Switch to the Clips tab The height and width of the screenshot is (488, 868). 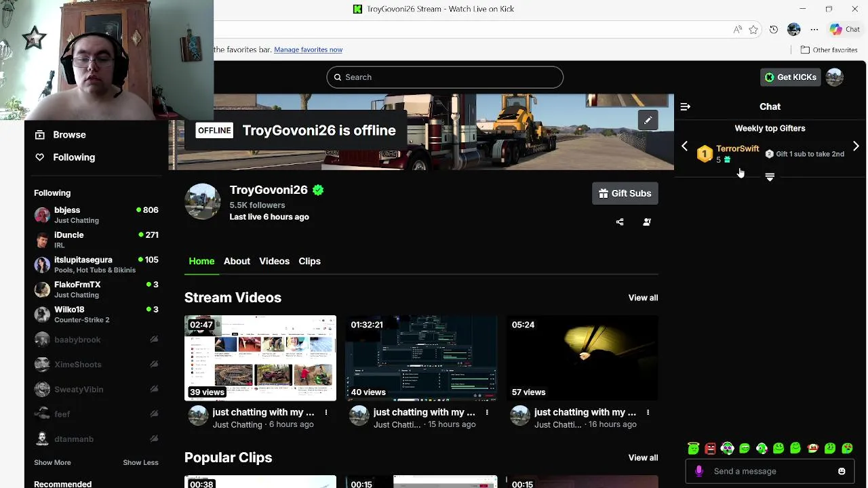click(309, 261)
